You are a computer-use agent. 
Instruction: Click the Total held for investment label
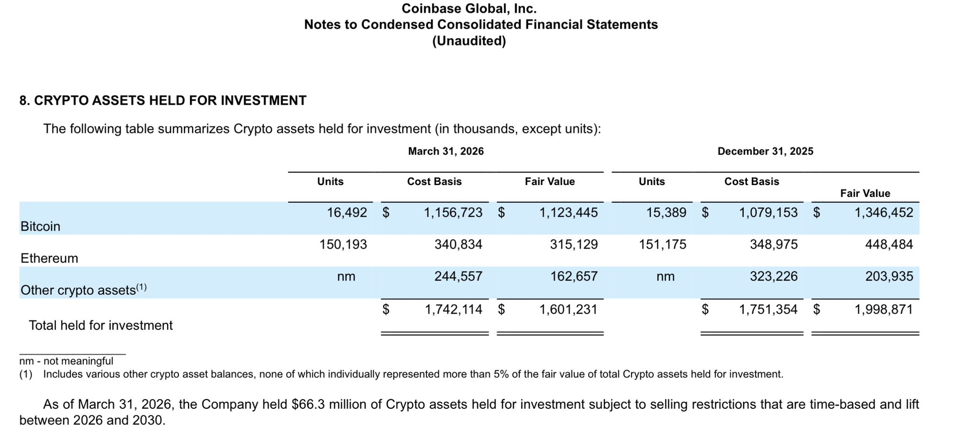coord(100,326)
